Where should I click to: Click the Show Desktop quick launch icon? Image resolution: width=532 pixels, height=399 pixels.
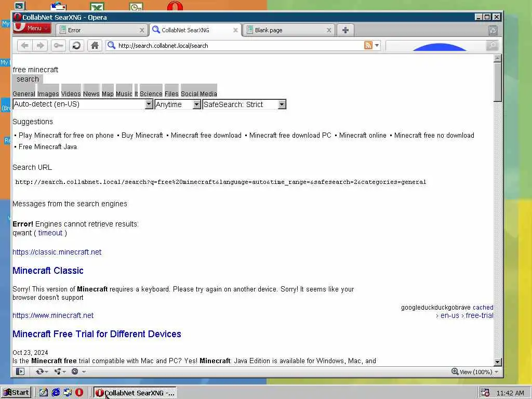click(44, 393)
